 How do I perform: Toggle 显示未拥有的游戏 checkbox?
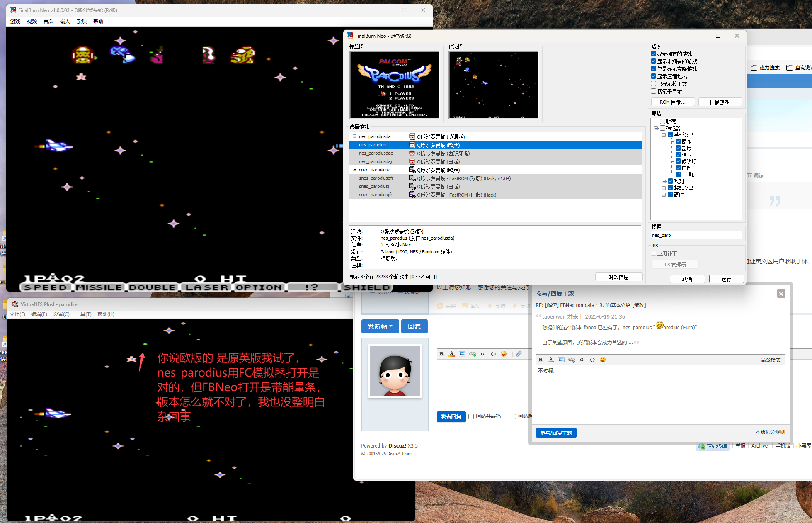pos(653,61)
